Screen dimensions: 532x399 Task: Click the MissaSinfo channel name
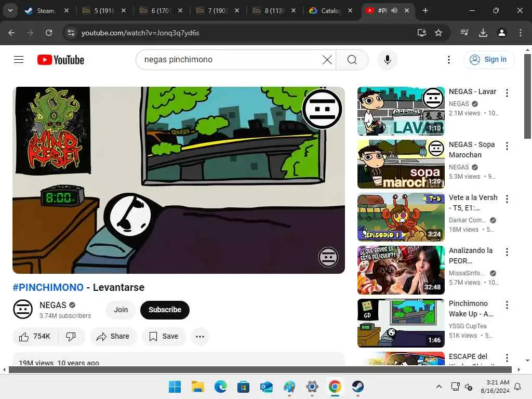click(467, 273)
